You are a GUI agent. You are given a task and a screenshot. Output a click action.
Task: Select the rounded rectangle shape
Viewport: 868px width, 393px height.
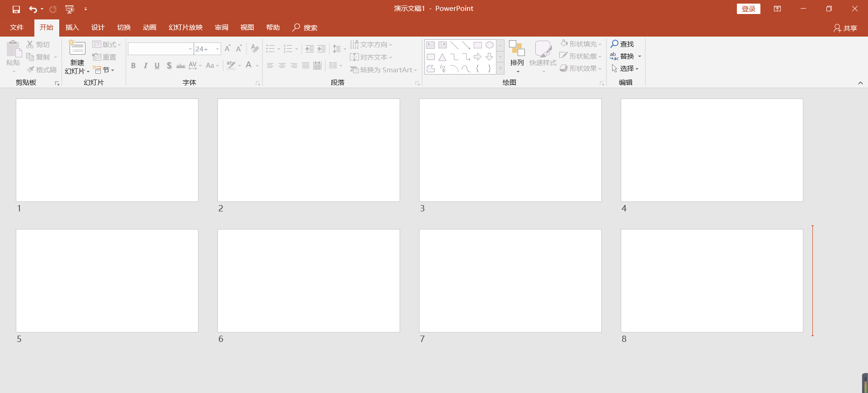click(x=431, y=57)
